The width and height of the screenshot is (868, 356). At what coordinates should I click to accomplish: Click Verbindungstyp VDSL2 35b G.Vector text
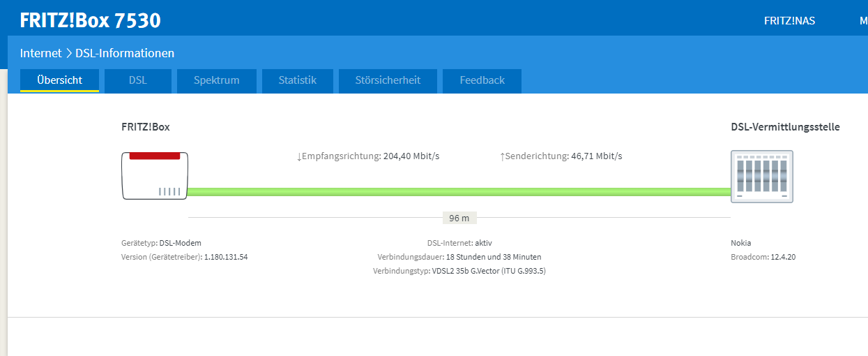459,271
